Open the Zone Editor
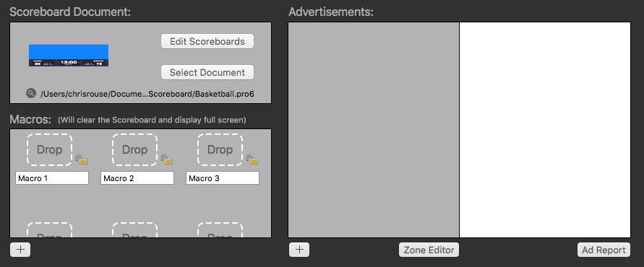This screenshot has width=644, height=267. [x=429, y=250]
